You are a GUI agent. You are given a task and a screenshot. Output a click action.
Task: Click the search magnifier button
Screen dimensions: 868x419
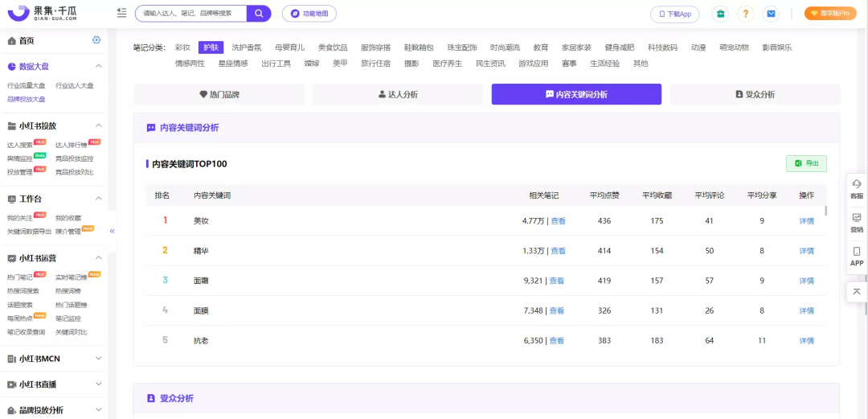[x=259, y=14]
